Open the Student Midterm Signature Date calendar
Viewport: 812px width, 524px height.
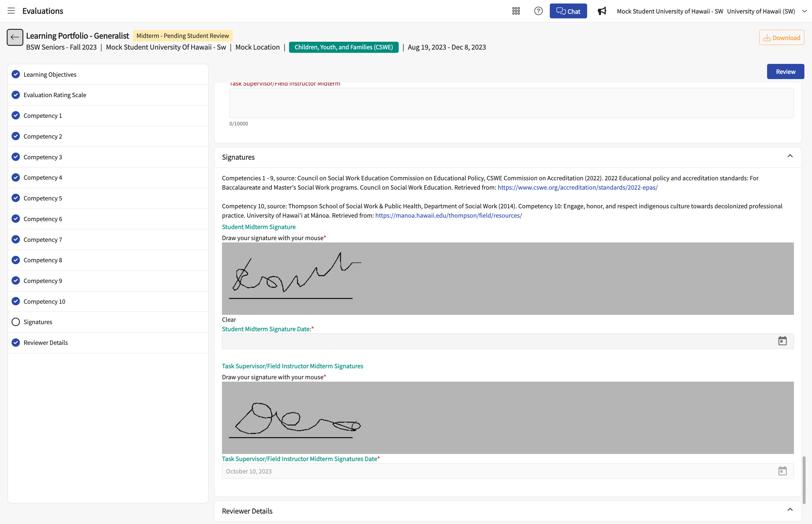point(782,341)
